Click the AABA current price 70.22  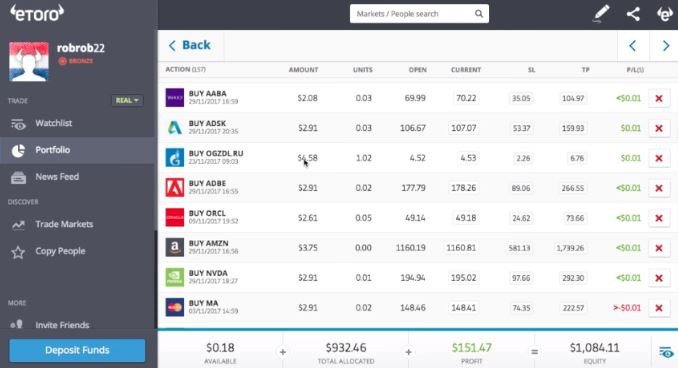pyautogui.click(x=466, y=98)
